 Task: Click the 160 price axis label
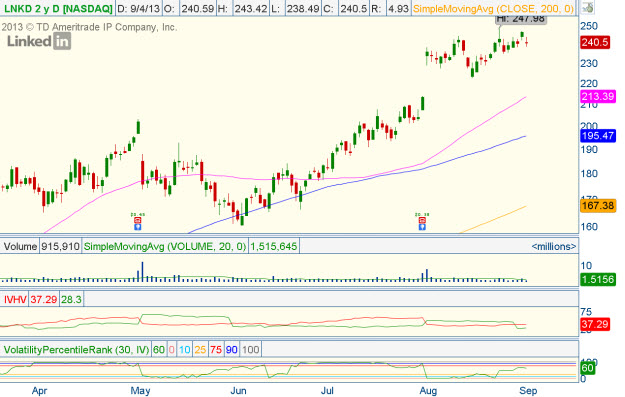coord(589,226)
